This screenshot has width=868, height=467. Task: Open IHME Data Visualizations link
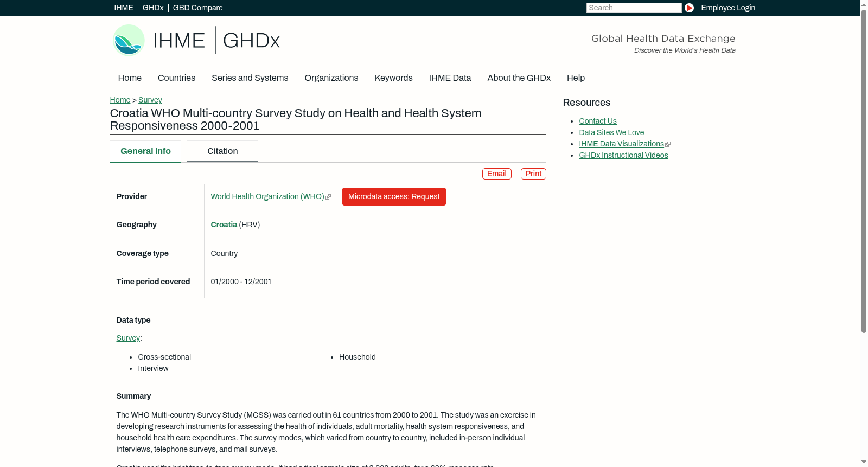tap(621, 144)
